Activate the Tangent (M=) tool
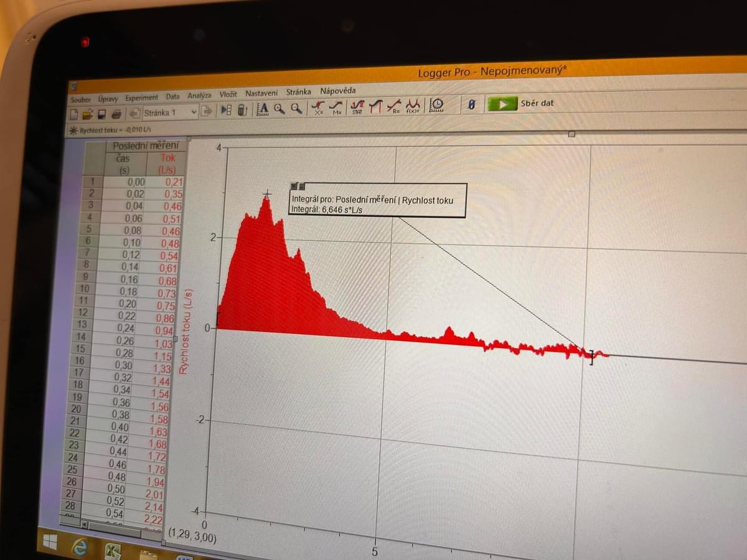 pyautogui.click(x=337, y=107)
